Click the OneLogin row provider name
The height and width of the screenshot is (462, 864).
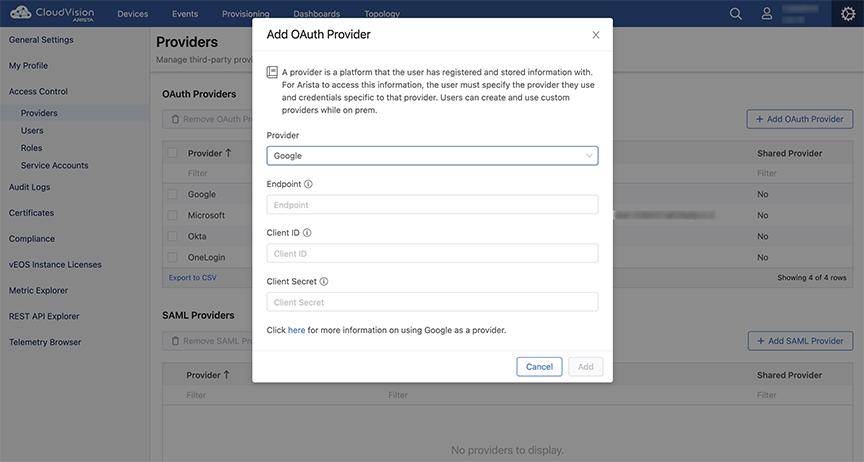pyautogui.click(x=206, y=257)
